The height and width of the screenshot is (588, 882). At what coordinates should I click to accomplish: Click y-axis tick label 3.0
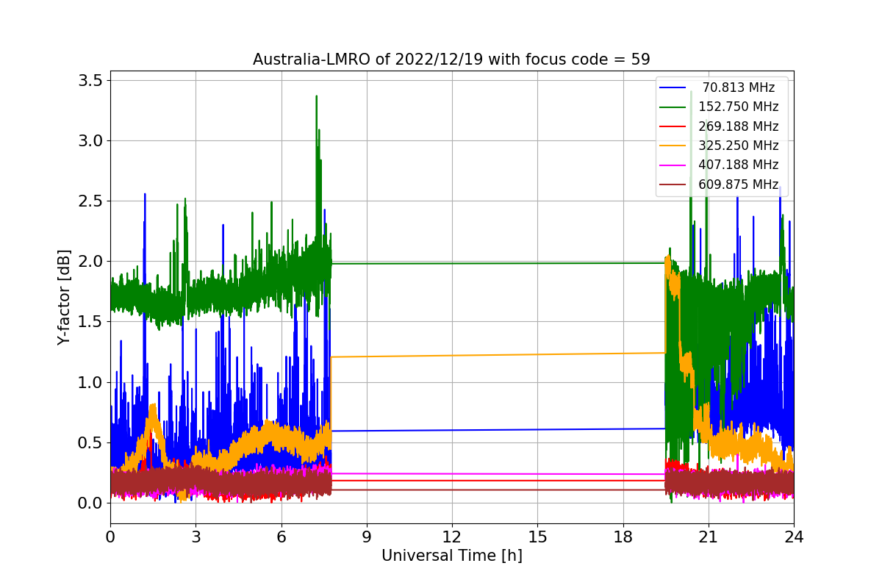[91, 140]
